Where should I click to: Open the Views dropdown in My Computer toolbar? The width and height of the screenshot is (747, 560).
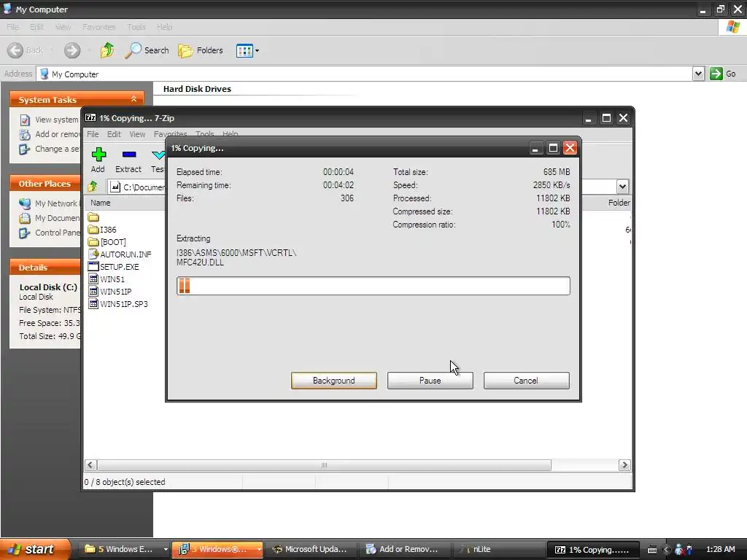pyautogui.click(x=248, y=50)
